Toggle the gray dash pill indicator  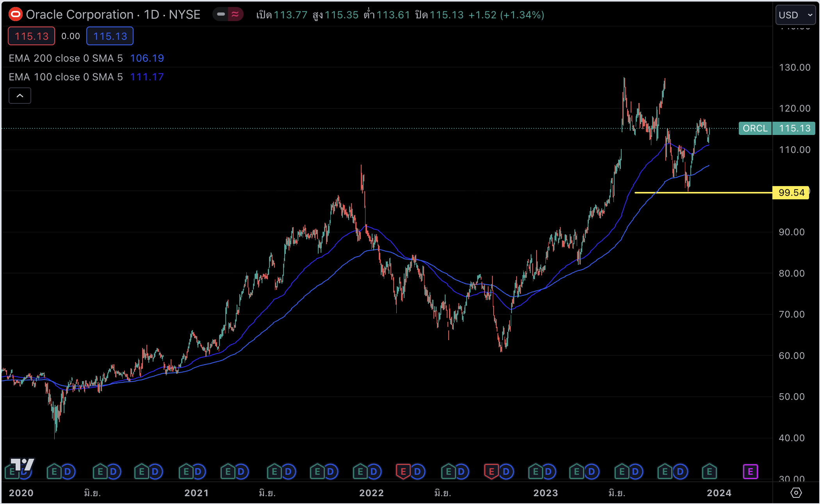point(221,14)
